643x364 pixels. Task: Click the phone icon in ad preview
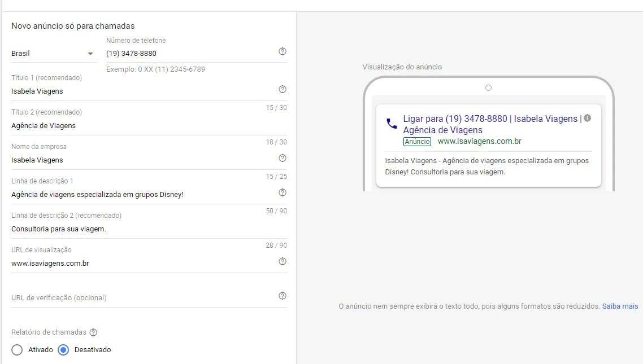click(392, 124)
